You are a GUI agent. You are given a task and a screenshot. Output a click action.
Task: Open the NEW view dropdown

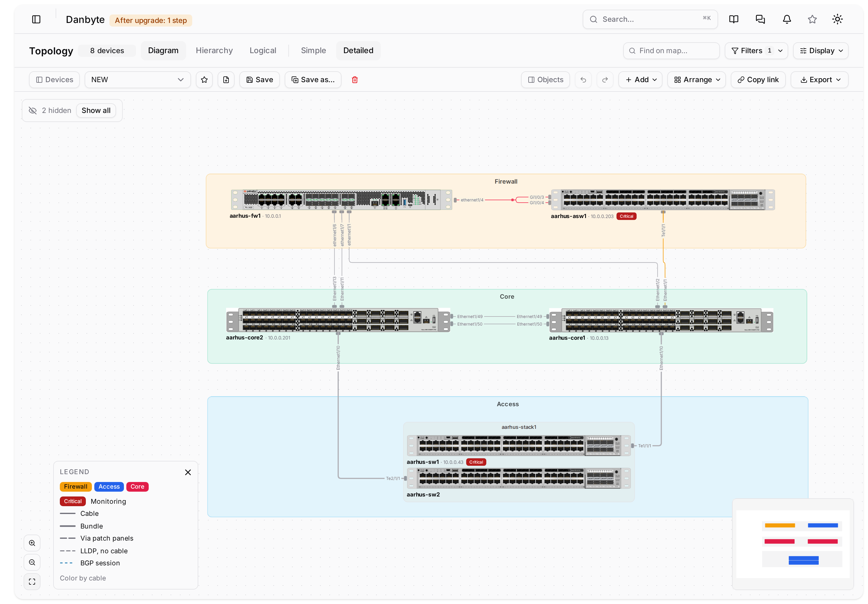click(x=138, y=80)
